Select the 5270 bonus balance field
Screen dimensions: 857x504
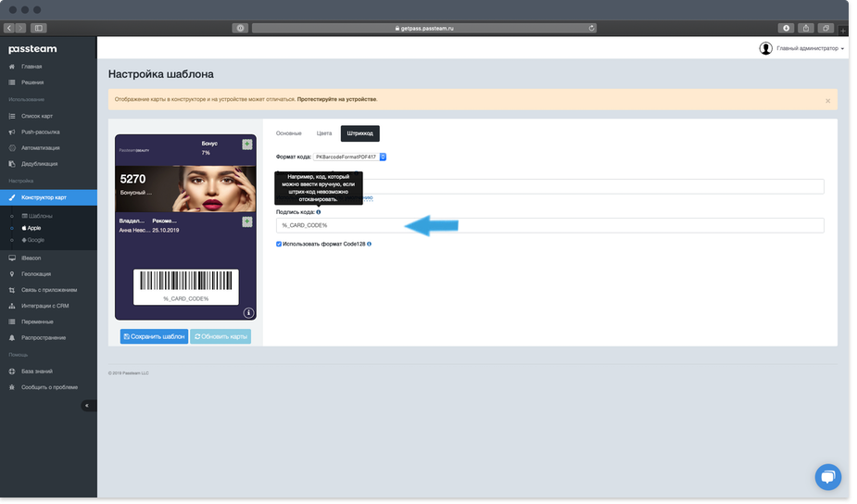click(135, 184)
